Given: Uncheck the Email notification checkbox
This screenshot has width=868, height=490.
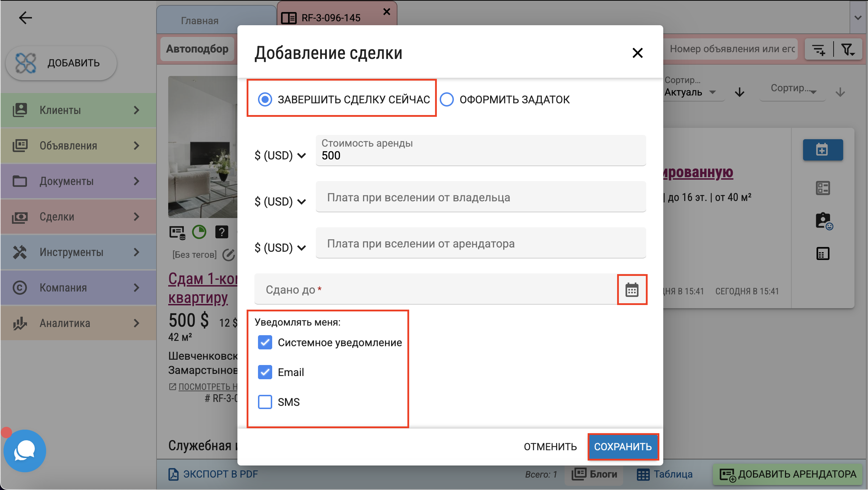Looking at the screenshot, I should pyautogui.click(x=265, y=372).
